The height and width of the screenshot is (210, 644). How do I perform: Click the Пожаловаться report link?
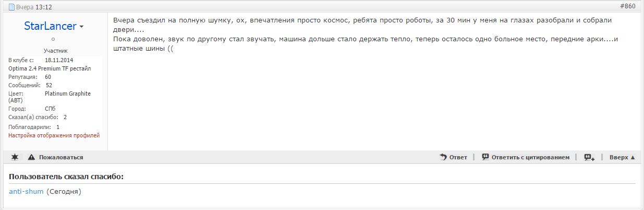point(61,157)
